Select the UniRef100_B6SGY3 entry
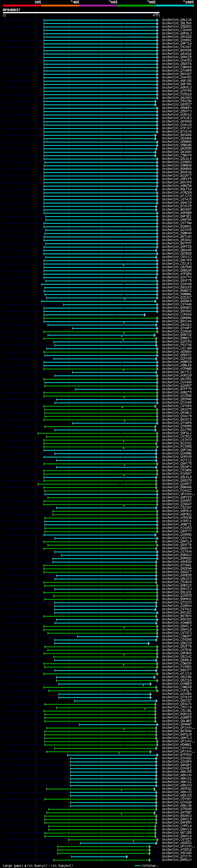 177,419
